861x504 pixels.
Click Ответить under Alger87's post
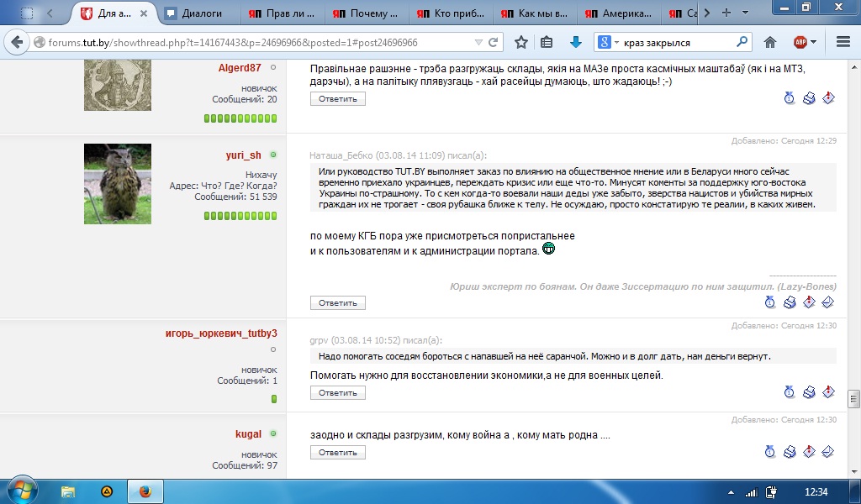click(x=338, y=99)
